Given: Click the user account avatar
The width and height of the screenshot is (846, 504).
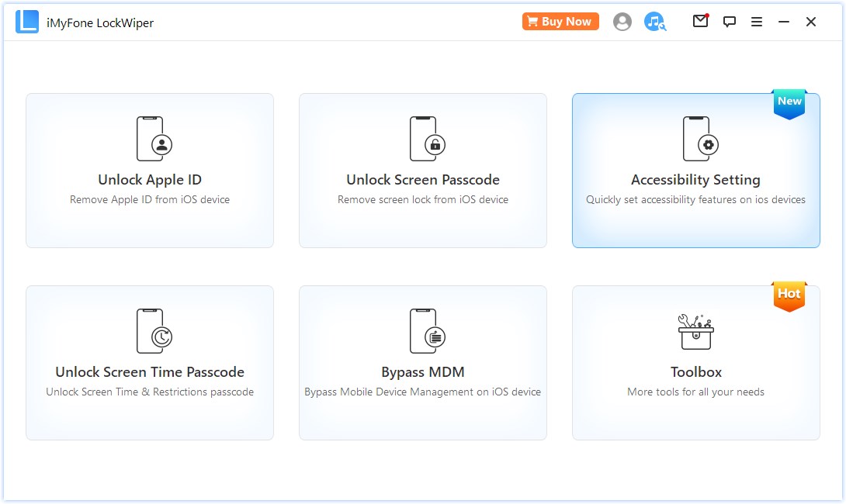Looking at the screenshot, I should [x=622, y=22].
